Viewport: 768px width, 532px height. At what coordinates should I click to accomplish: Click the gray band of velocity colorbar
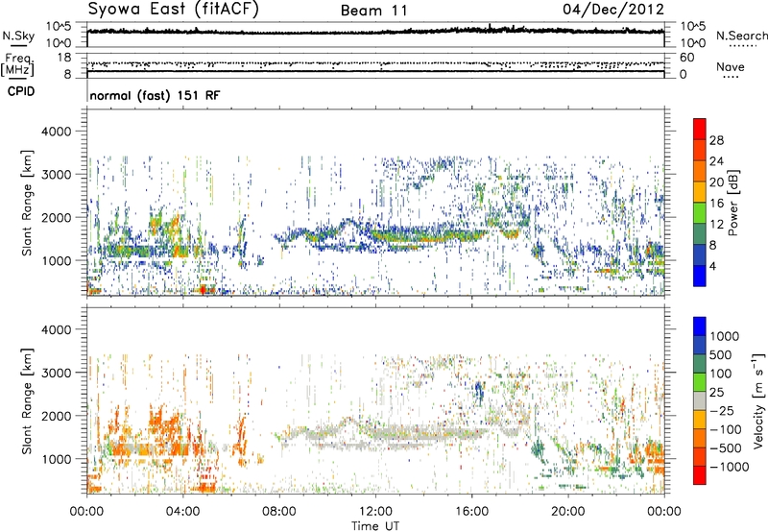tap(700, 401)
